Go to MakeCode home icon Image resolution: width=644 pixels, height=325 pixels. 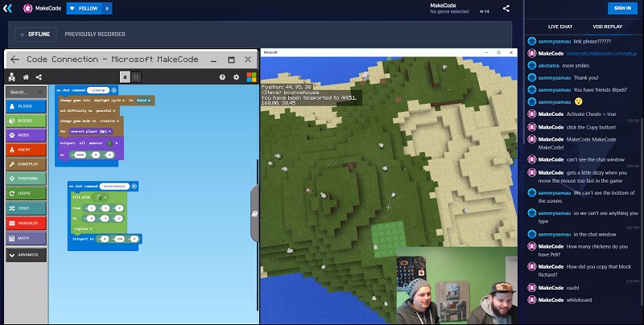tap(26, 77)
